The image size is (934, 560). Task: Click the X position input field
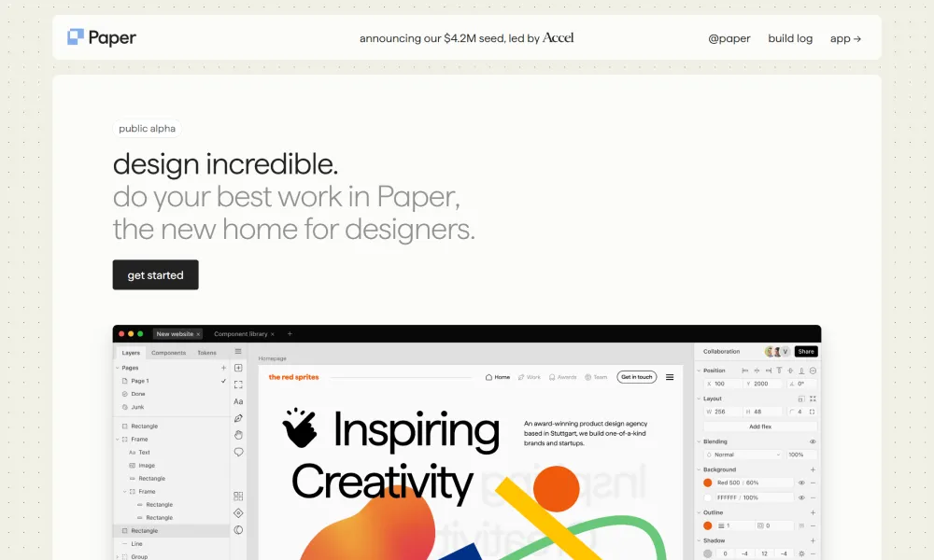[719, 383]
